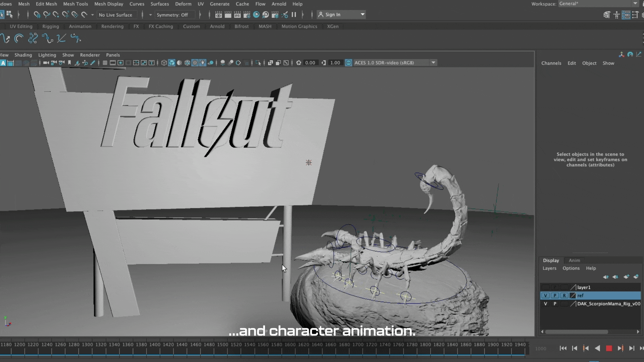Click the play backwards button
This screenshot has width=644, height=362.
tap(597, 349)
